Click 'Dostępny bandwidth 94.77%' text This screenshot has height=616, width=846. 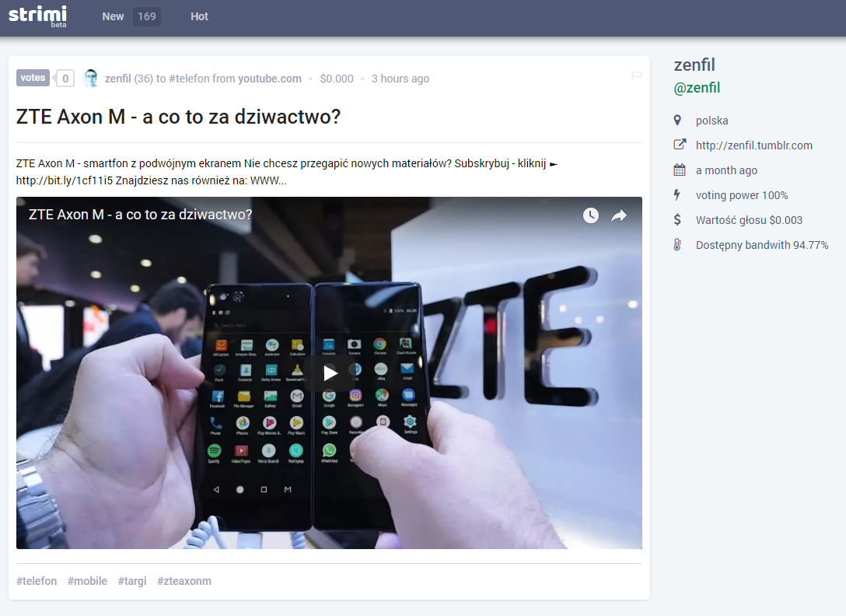(x=762, y=244)
